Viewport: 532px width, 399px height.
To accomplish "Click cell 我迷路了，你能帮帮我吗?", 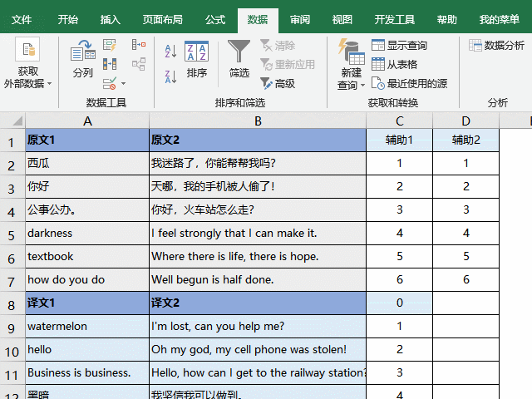I will (x=258, y=164).
